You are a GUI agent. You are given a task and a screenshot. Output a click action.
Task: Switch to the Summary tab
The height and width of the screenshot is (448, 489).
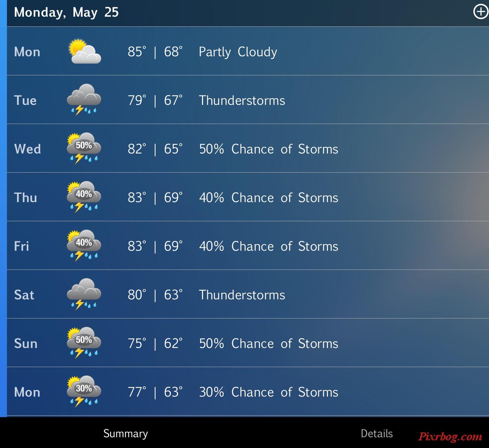(126, 433)
